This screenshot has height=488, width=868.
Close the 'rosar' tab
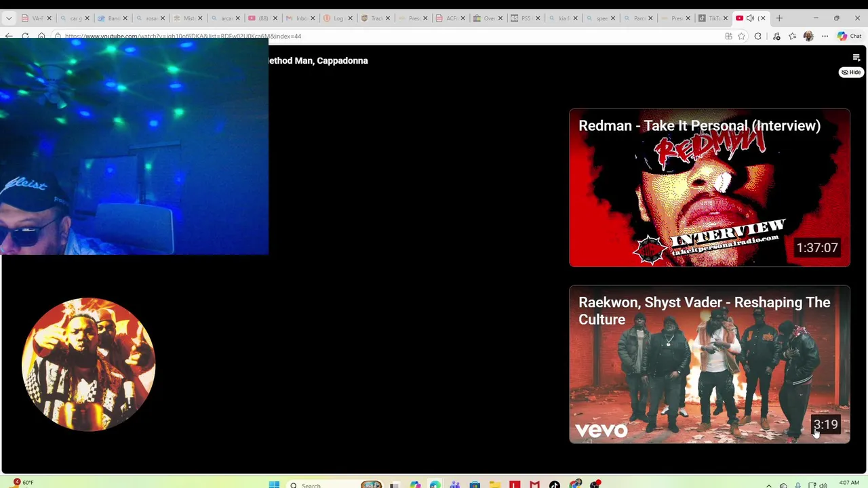coord(163,18)
